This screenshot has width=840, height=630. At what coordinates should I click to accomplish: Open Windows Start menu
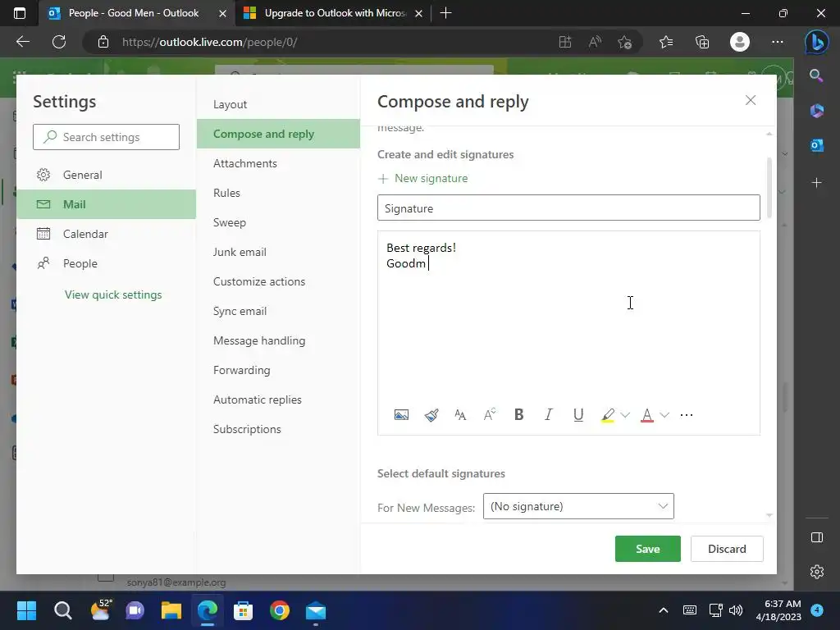26,610
